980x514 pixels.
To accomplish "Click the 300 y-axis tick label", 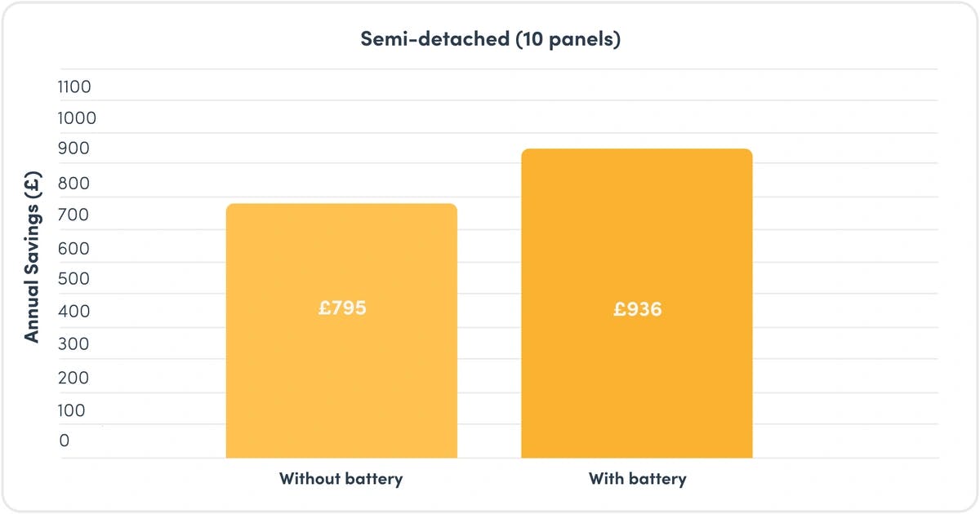I will click(x=74, y=344).
